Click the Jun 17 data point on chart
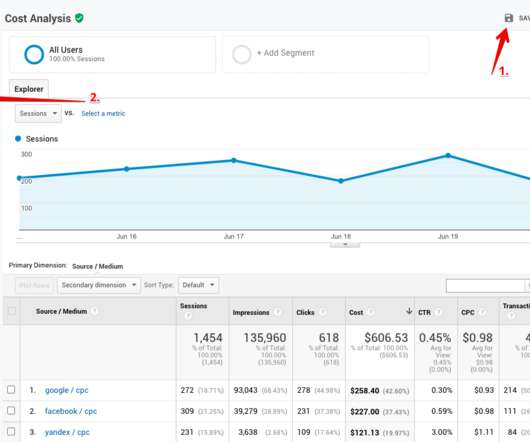 tap(234, 160)
